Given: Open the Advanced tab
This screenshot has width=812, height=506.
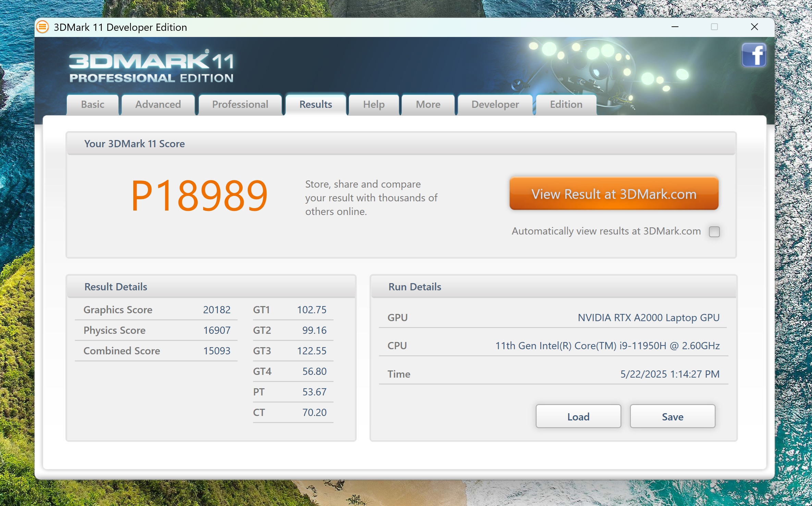Looking at the screenshot, I should point(158,104).
